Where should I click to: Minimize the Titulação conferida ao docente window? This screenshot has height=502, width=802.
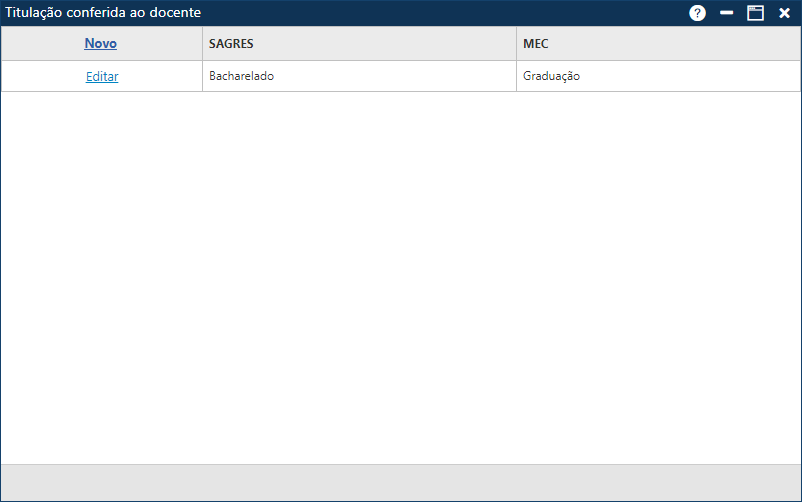(727, 13)
